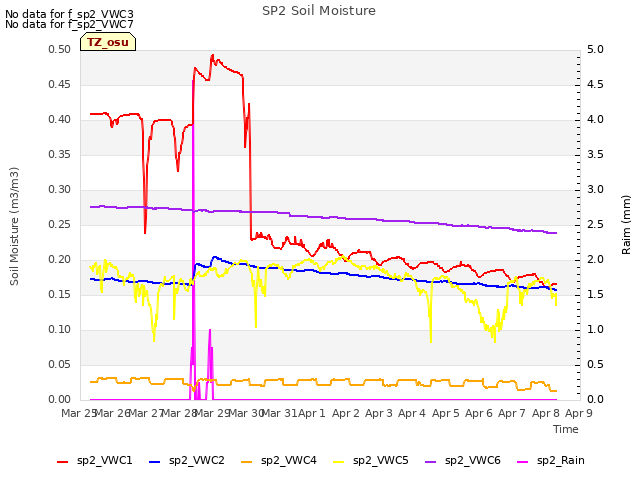Click the sp2_VWC6 purple legend swatch
This screenshot has width=640, height=480.
tap(431, 462)
